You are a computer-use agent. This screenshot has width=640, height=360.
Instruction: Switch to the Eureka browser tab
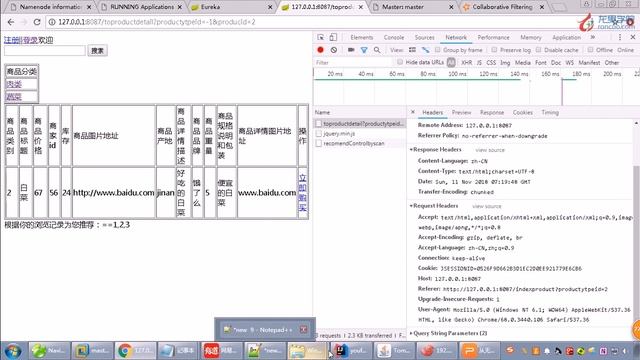pos(231,7)
